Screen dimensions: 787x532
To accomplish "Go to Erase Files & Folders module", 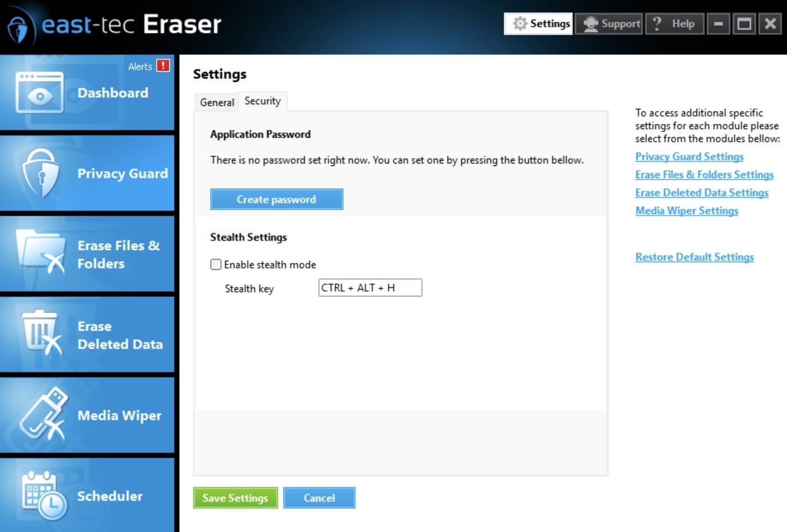I will [87, 254].
